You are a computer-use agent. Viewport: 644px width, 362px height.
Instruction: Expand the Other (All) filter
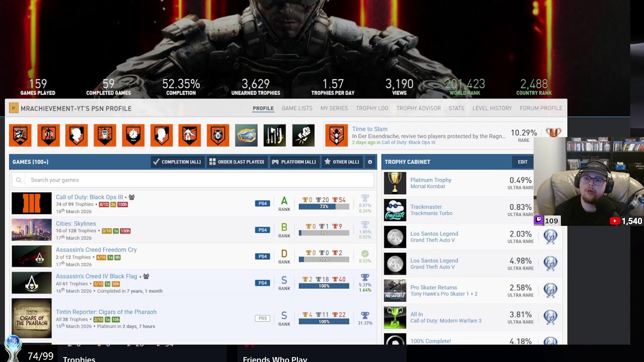point(342,162)
